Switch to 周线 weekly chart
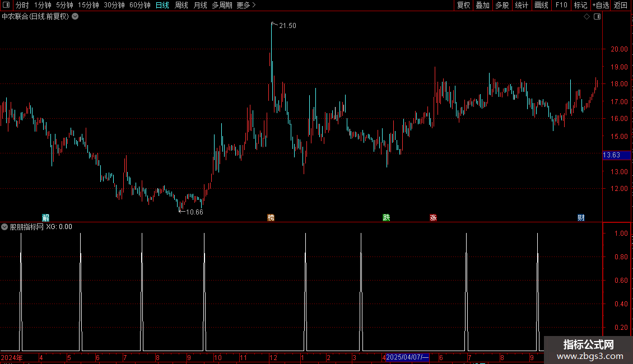Viewport: 633px width, 364px height. [181, 5]
